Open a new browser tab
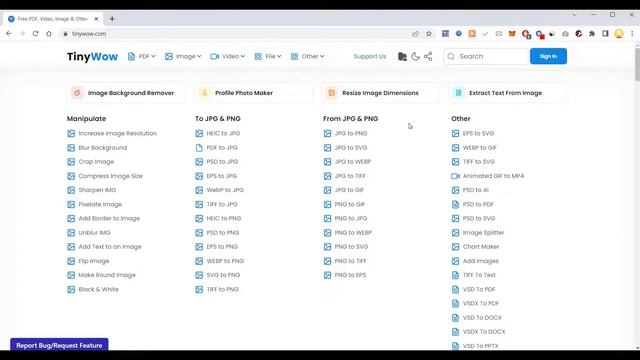The image size is (640, 360). pos(112,19)
